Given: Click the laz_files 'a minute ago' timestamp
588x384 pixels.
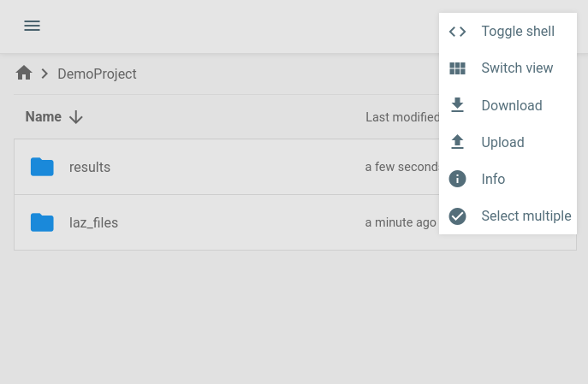Looking at the screenshot, I should (401, 222).
